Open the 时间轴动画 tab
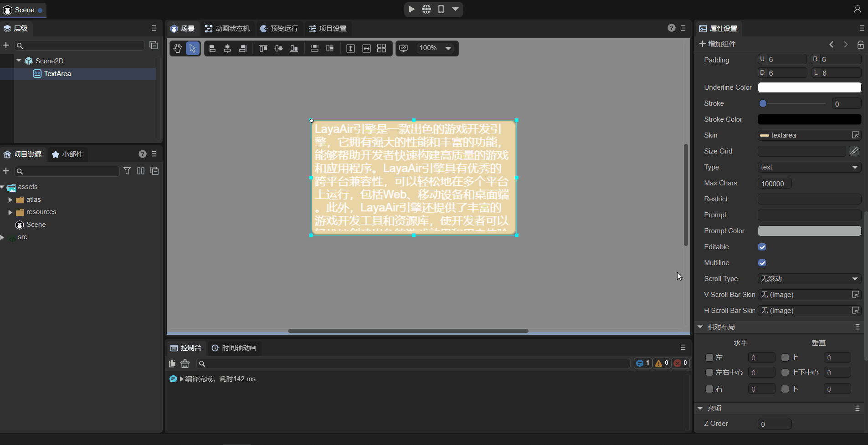The height and width of the screenshot is (445, 868). point(234,348)
